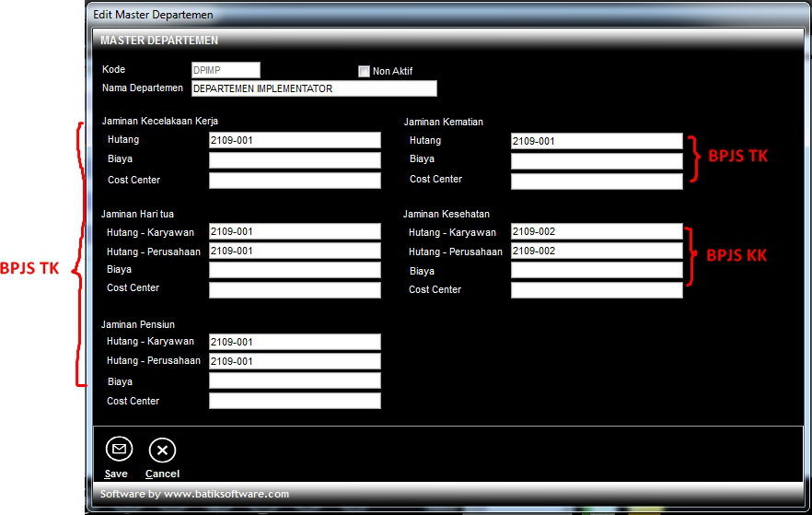
Task: Click the Cancel X icon
Action: [162, 450]
